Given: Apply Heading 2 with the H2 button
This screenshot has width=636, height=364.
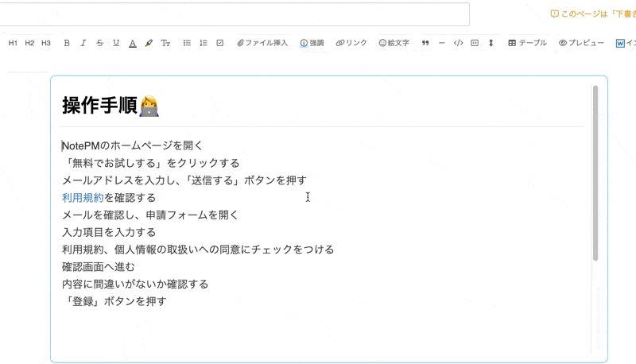Looking at the screenshot, I should pyautogui.click(x=29, y=43).
